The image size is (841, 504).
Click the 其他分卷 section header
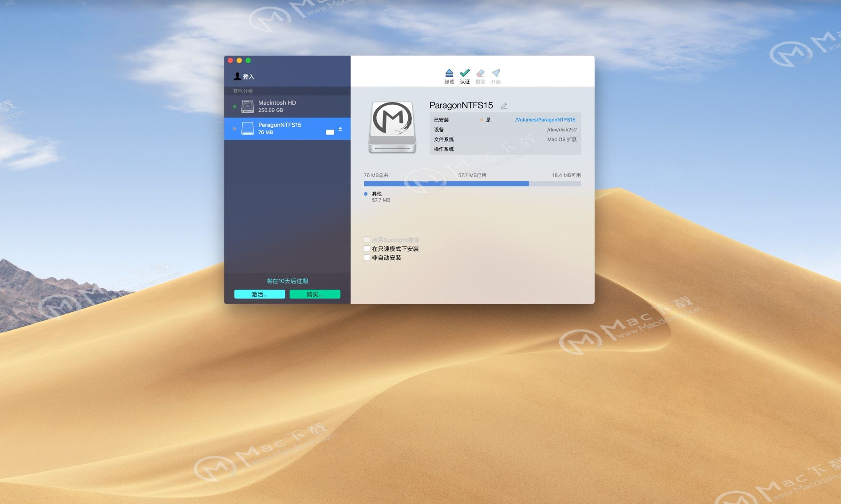click(243, 91)
